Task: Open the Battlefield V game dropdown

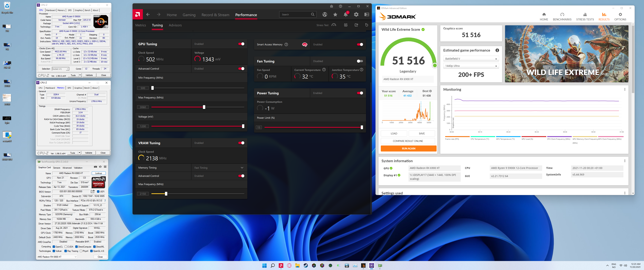Action: point(471,59)
